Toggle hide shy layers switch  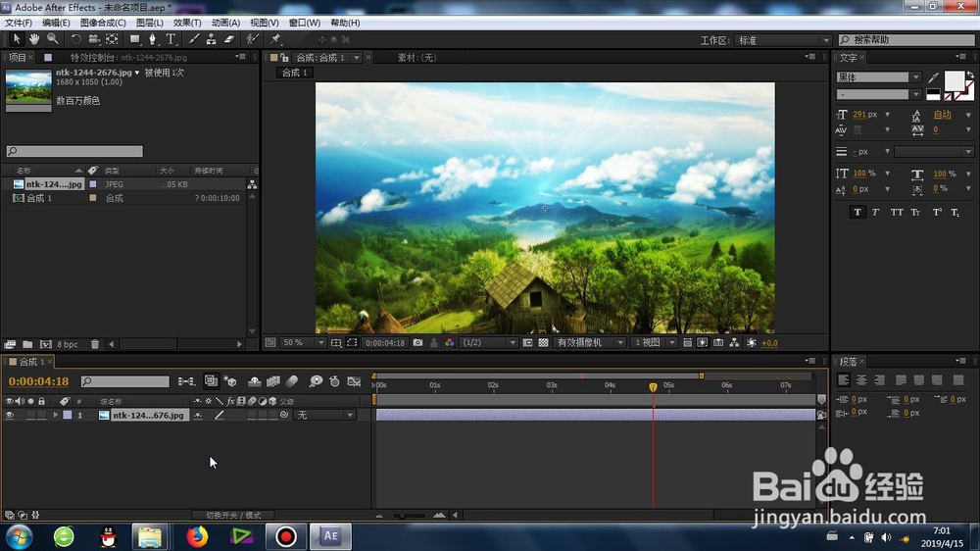255,380
